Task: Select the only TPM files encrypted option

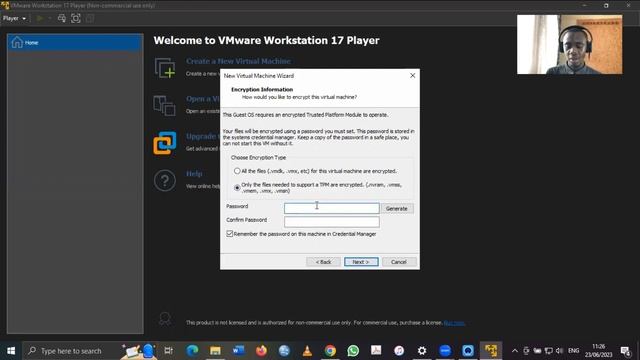Action: (x=237, y=188)
